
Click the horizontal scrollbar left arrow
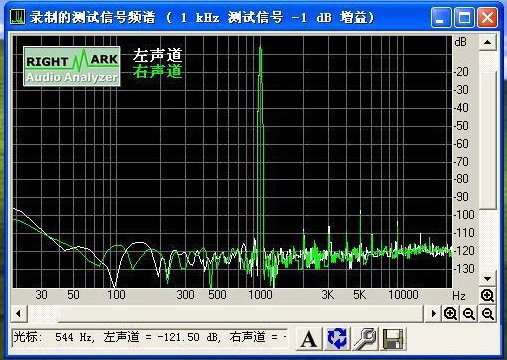19,313
